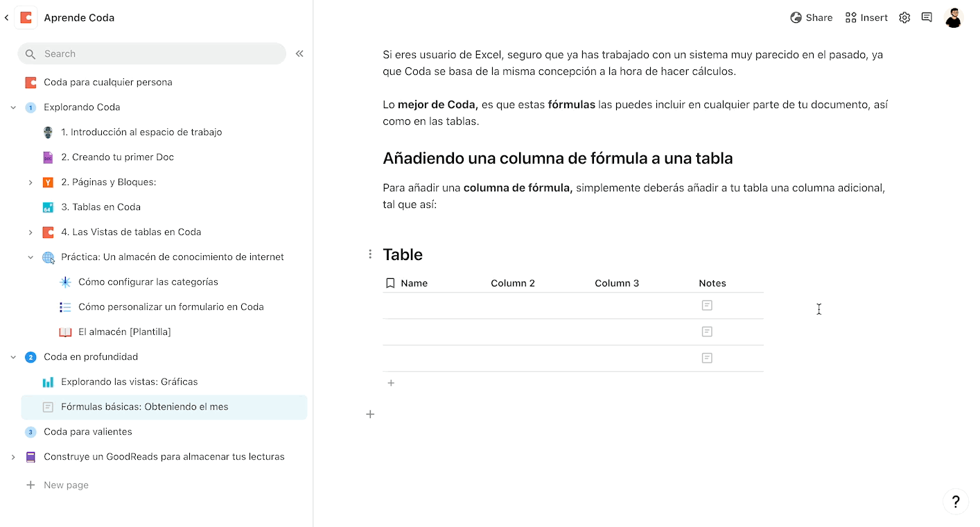Click the first row Name cell
Screen dimensions: 980x527
click(435, 306)
